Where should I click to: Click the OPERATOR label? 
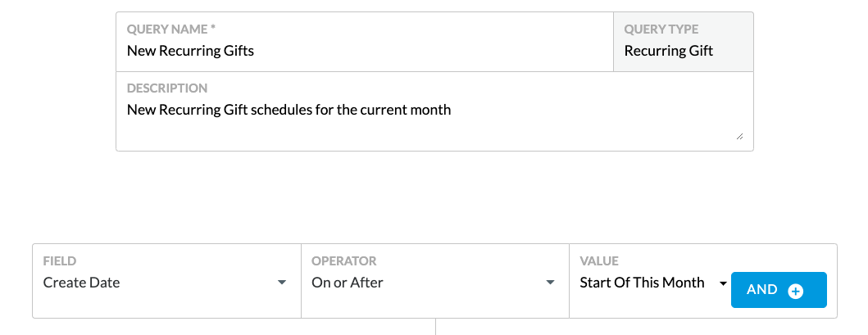[x=343, y=261]
